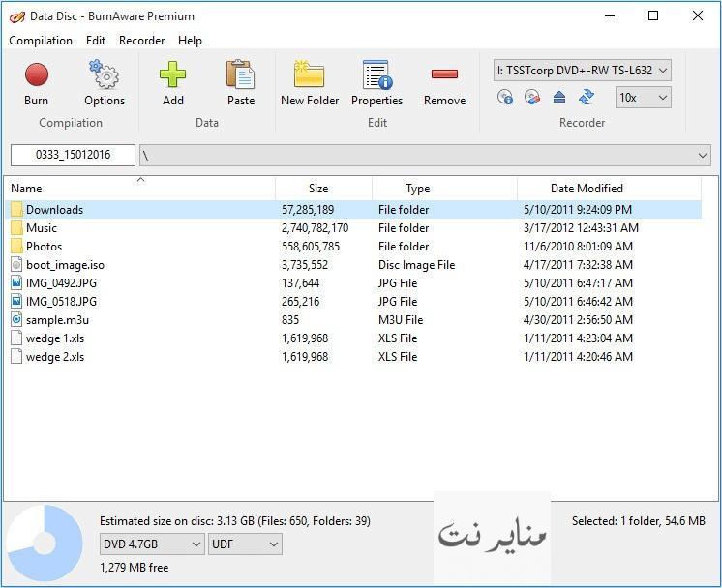Open the Help menu

(x=190, y=41)
